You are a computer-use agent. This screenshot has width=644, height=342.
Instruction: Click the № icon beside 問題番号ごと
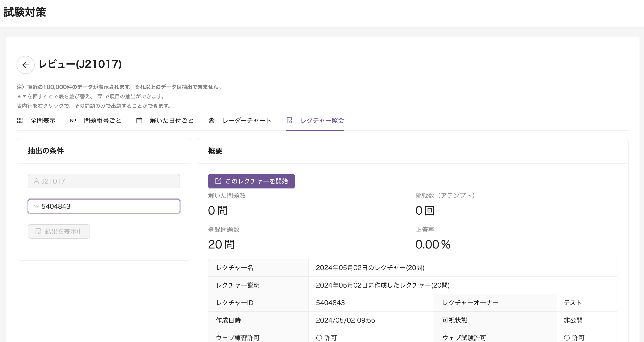pos(73,121)
